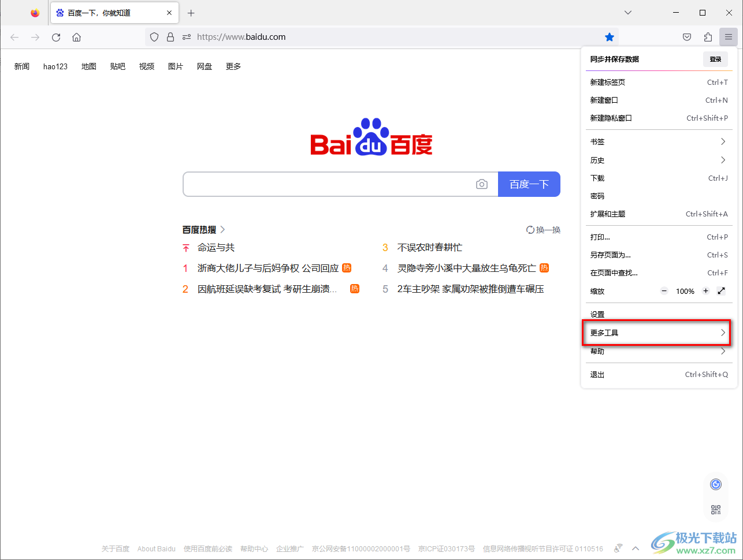This screenshot has height=560, width=743.
Task: Click the tracking protection shield icon
Action: (154, 37)
